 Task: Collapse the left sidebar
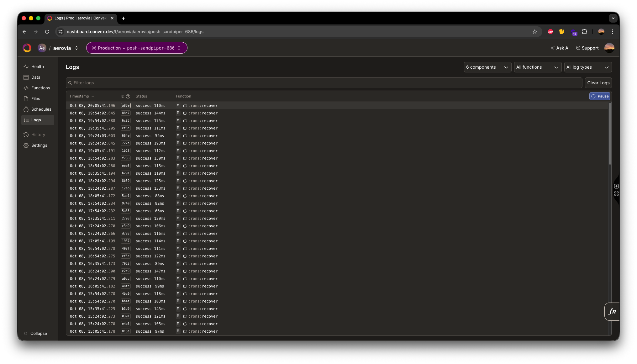(35, 333)
